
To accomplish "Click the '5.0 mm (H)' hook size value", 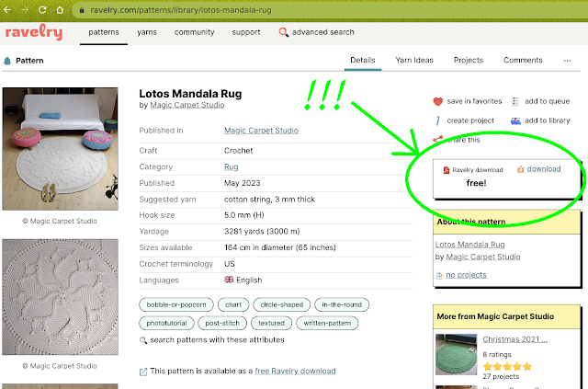I will pyautogui.click(x=244, y=215).
